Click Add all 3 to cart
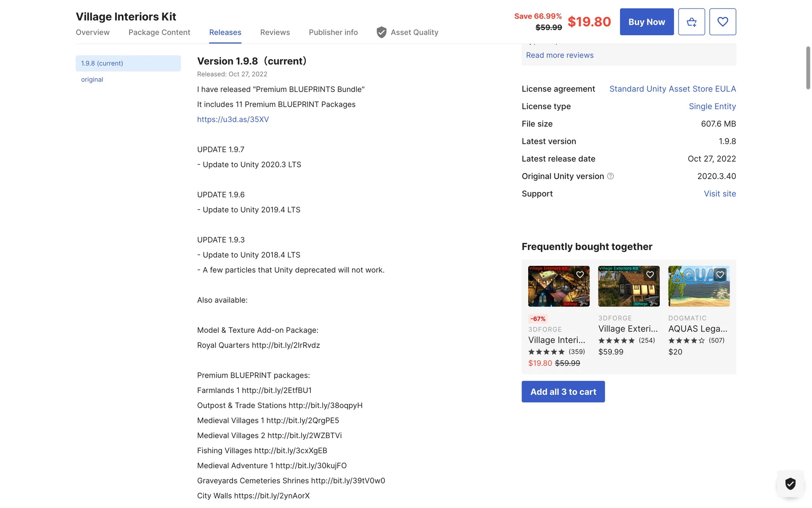This screenshot has height=508, width=812. pos(563,392)
